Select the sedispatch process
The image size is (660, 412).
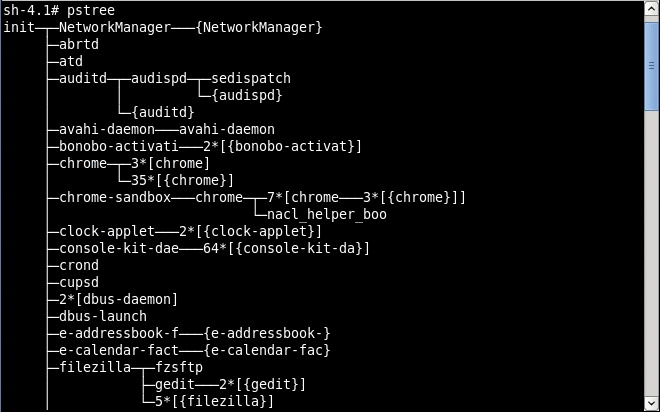(x=251, y=78)
